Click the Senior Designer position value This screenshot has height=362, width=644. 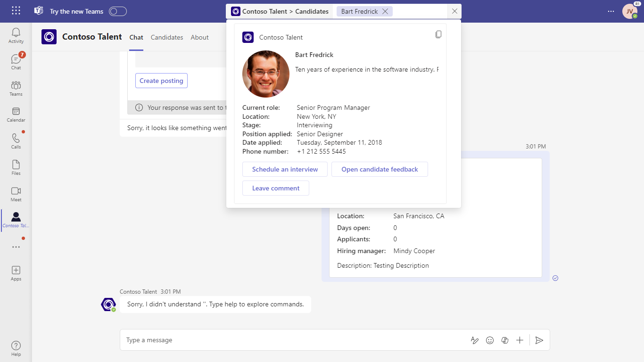pos(320,134)
